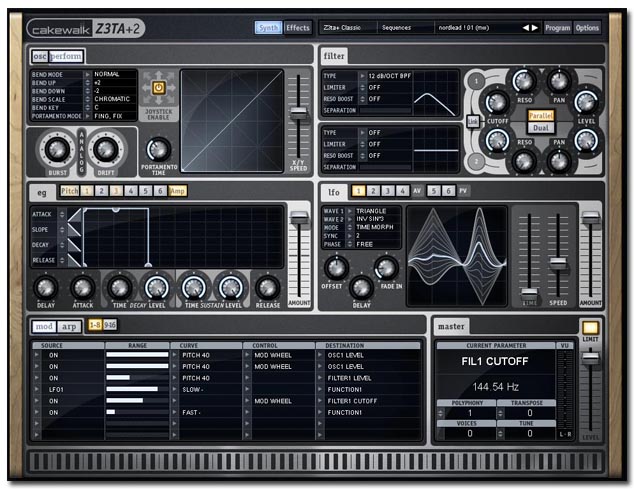Select LFO number 1
The image size is (634, 491).
358,191
